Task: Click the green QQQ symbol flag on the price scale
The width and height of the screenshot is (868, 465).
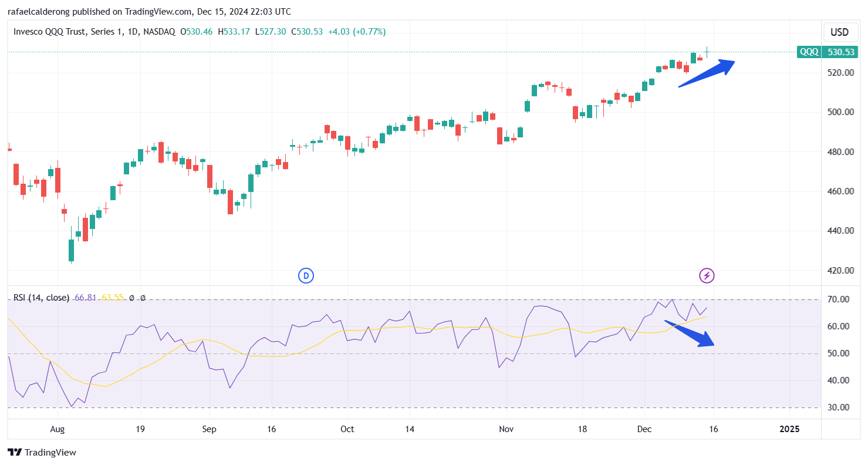Action: 808,52
